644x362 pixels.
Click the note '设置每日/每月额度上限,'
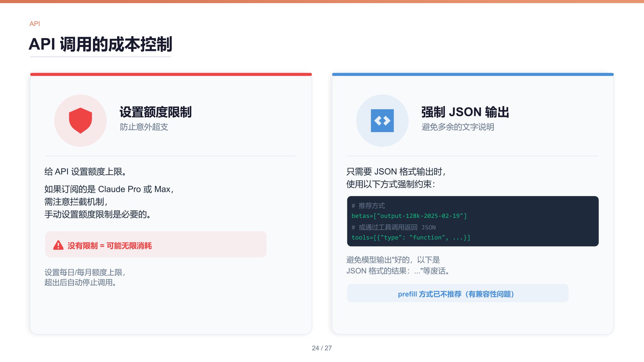[x=85, y=272]
